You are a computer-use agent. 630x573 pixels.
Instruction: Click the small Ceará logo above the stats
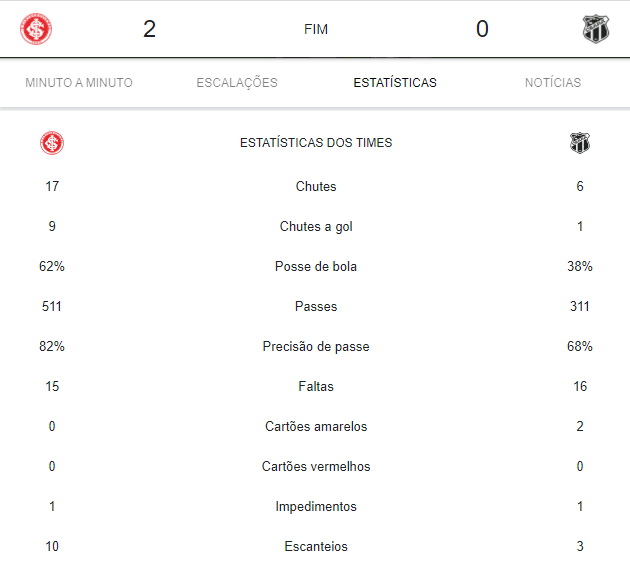[580, 143]
